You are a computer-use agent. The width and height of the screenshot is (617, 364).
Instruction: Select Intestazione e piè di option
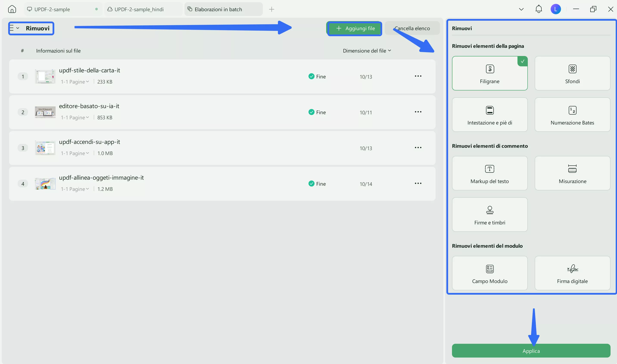pos(489,115)
